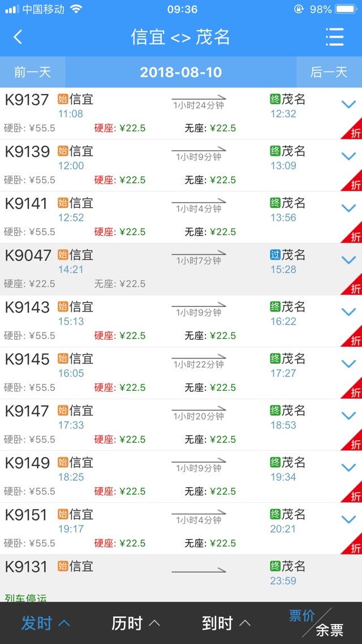Viewport: 362px width, 644px height.
Task: Go to next day with 后一天
Action: pos(329,72)
